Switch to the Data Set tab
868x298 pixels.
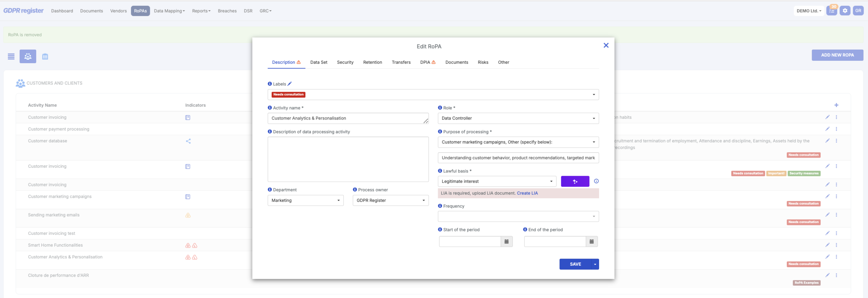coord(318,62)
